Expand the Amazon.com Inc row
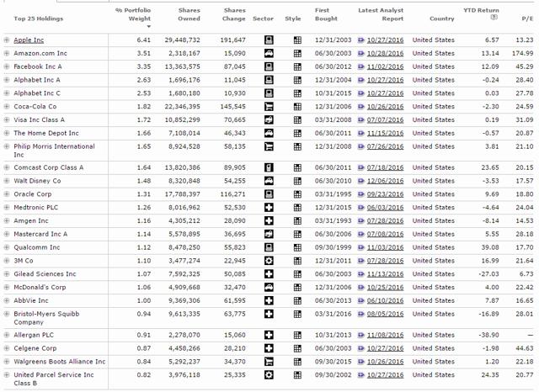Screen dimensions: 539x392 7,54
